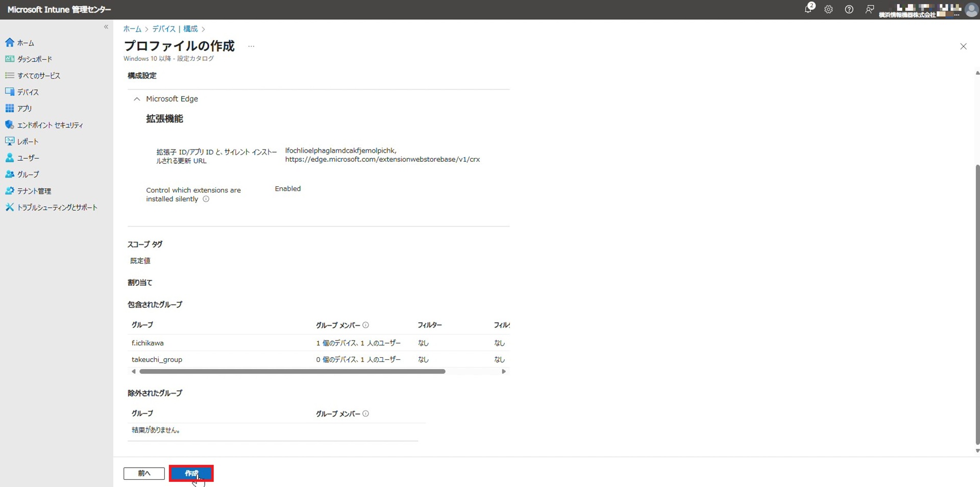Click the horizontal scrollbar under groups table
The image size is (980, 487).
(x=292, y=372)
